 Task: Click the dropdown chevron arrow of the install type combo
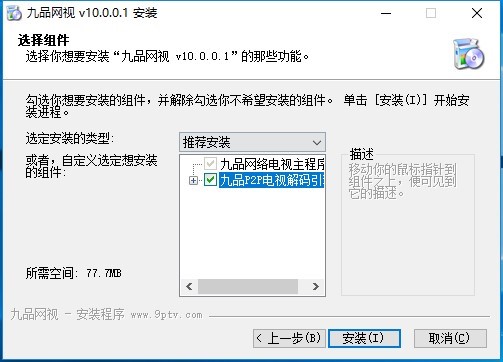(317, 143)
